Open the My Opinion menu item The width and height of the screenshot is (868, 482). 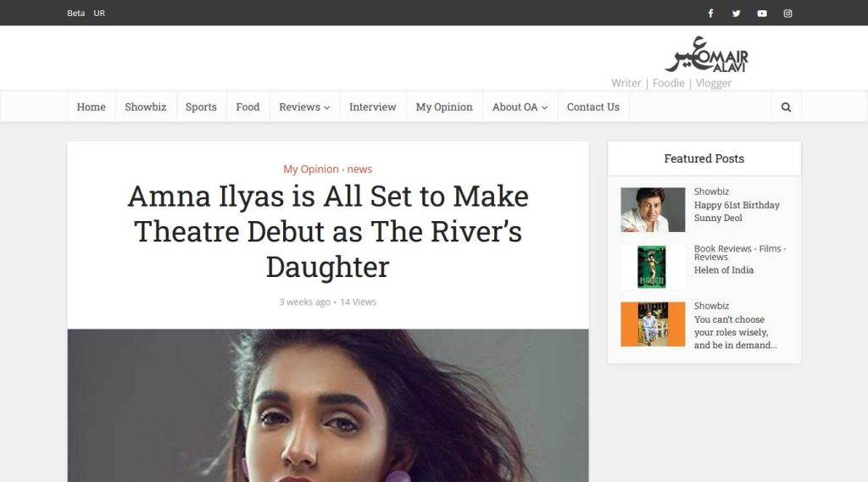[444, 107]
